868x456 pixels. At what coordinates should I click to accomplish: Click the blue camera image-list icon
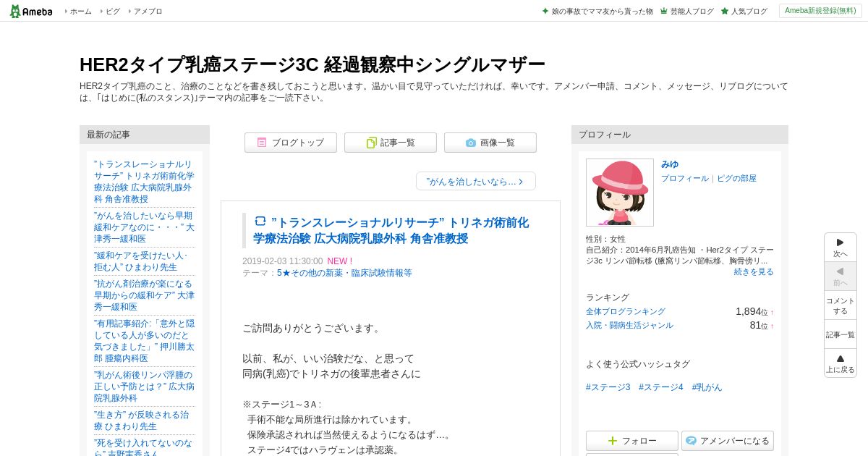point(471,143)
